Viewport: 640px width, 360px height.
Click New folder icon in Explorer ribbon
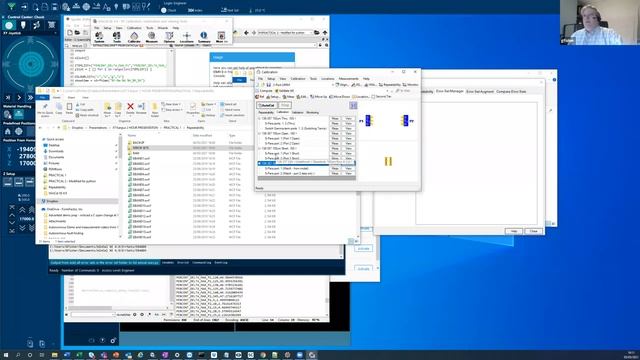155,110
